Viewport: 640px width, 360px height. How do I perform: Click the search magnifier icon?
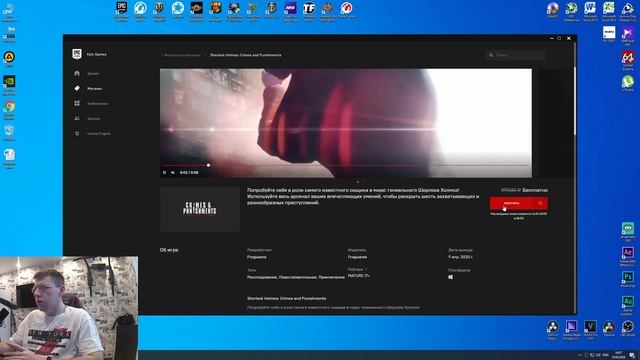(491, 55)
